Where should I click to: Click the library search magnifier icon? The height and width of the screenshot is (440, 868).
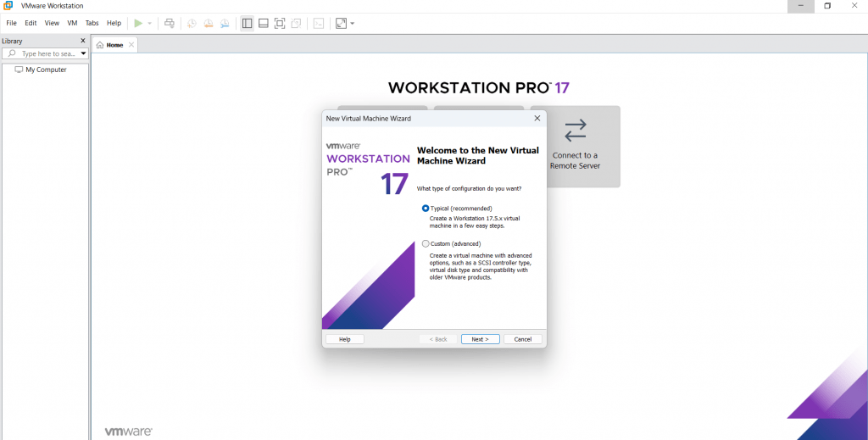click(x=12, y=53)
